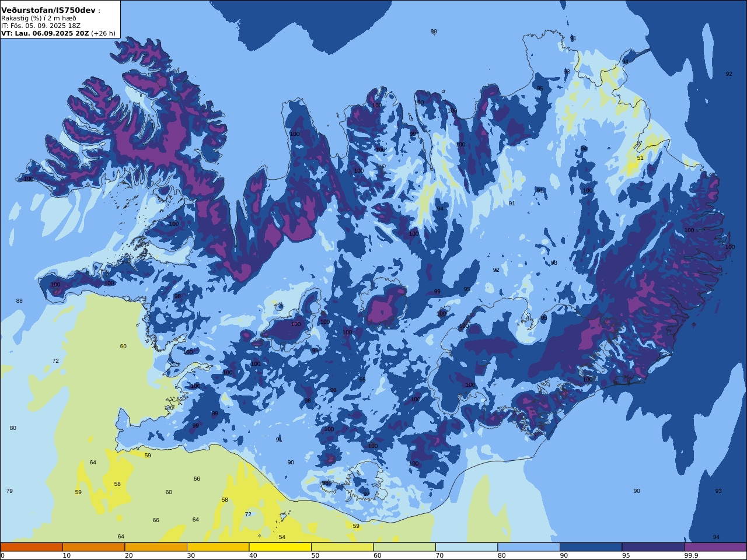
Task: Choose the 80–90 percent light blue swatch
Action: pos(529,547)
